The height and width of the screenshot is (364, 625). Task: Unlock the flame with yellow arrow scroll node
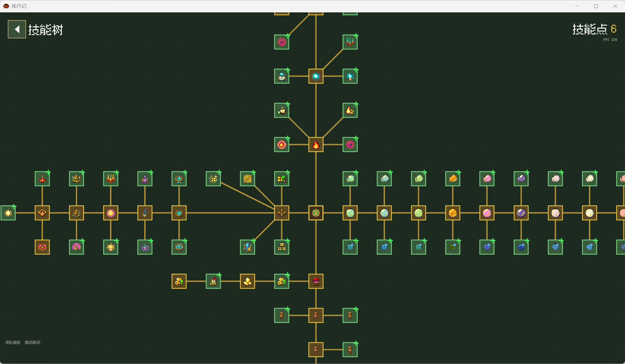click(350, 110)
